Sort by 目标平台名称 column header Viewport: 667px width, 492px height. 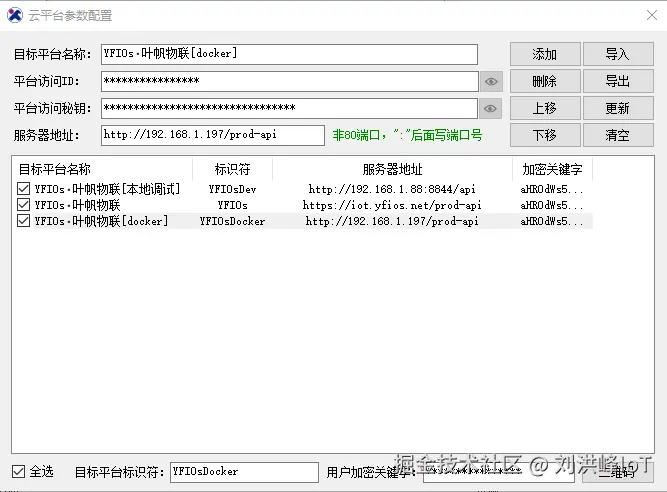click(x=102, y=169)
